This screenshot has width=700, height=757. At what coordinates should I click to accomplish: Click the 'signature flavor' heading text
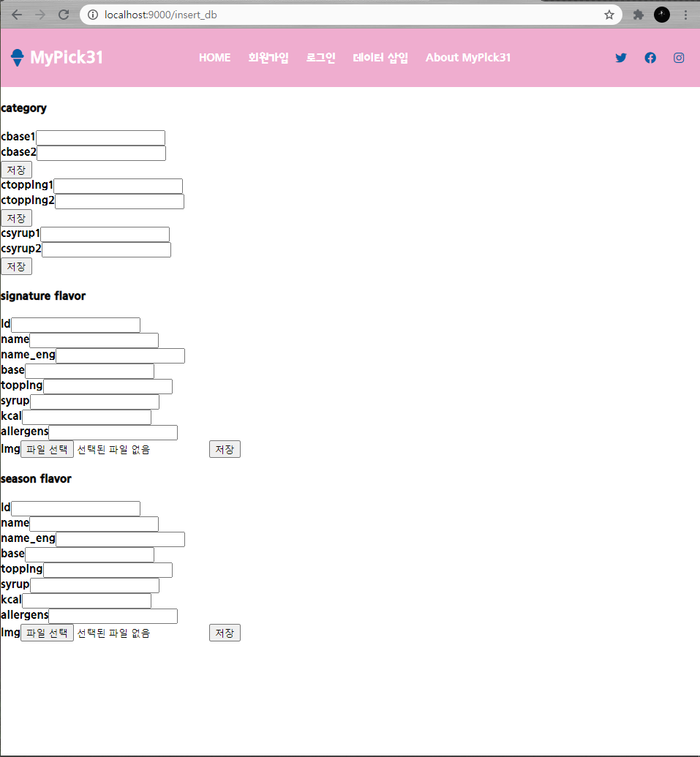pyautogui.click(x=43, y=296)
